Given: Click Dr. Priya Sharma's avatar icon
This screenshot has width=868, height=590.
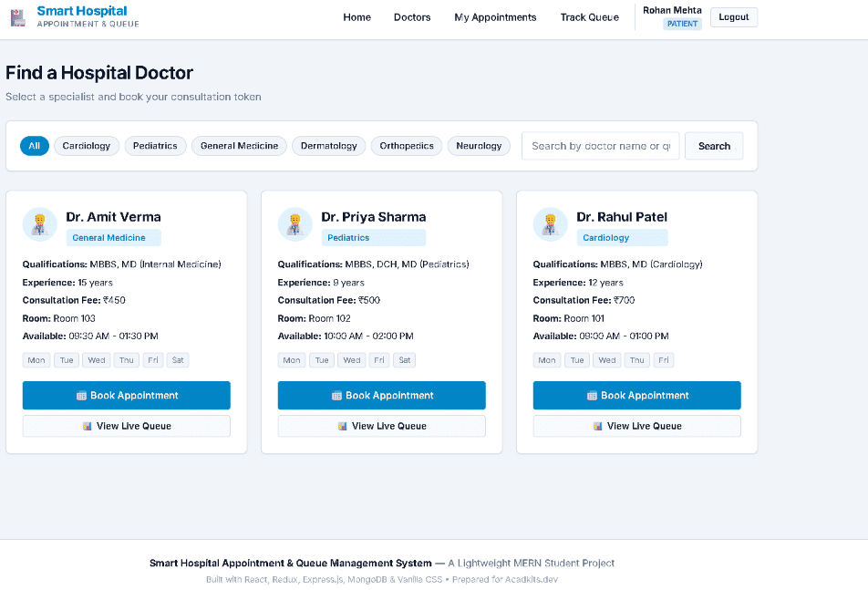Looking at the screenshot, I should (x=295, y=224).
